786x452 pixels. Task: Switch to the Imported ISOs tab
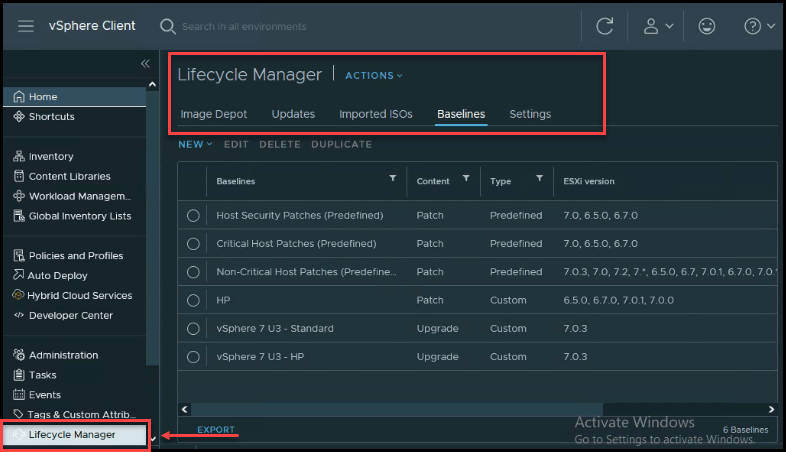point(376,114)
